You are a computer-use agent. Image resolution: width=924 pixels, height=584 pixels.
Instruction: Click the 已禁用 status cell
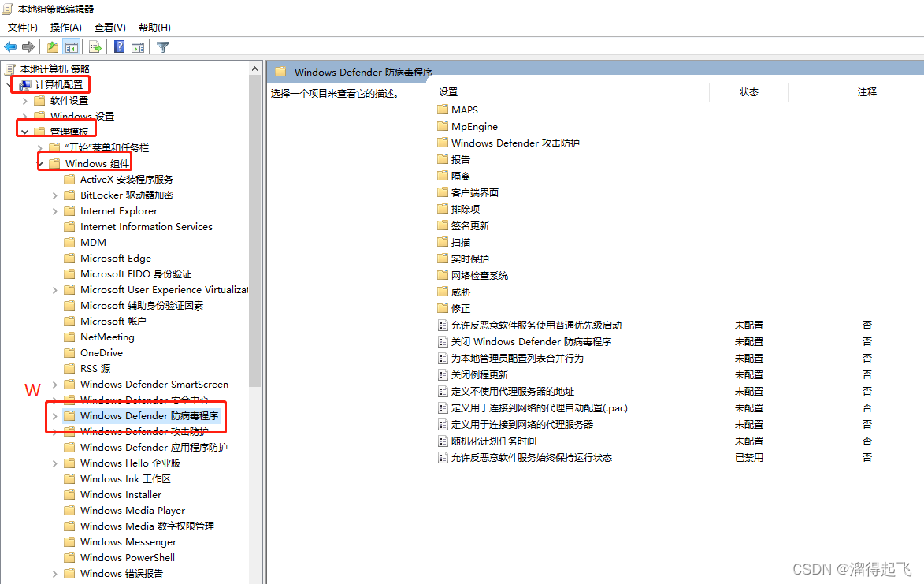(749, 457)
